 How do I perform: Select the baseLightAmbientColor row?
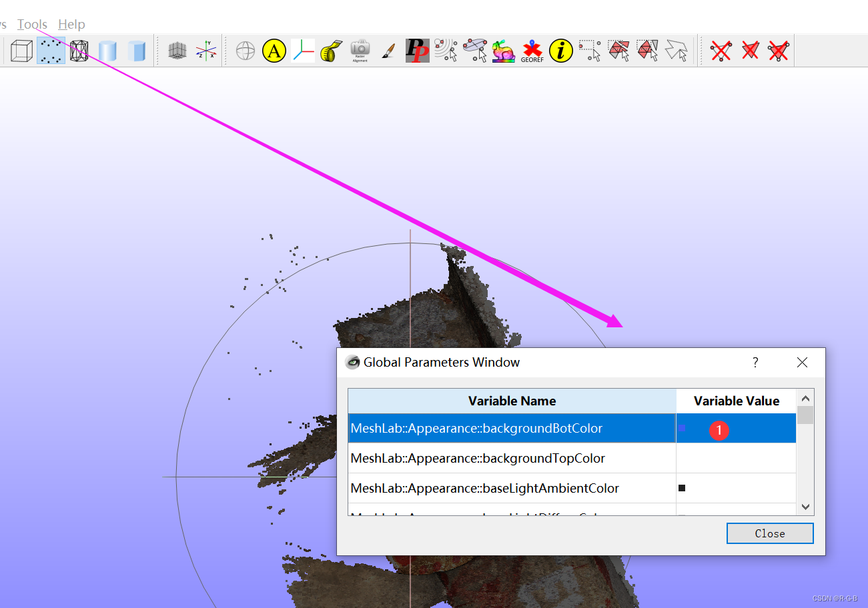click(572, 488)
